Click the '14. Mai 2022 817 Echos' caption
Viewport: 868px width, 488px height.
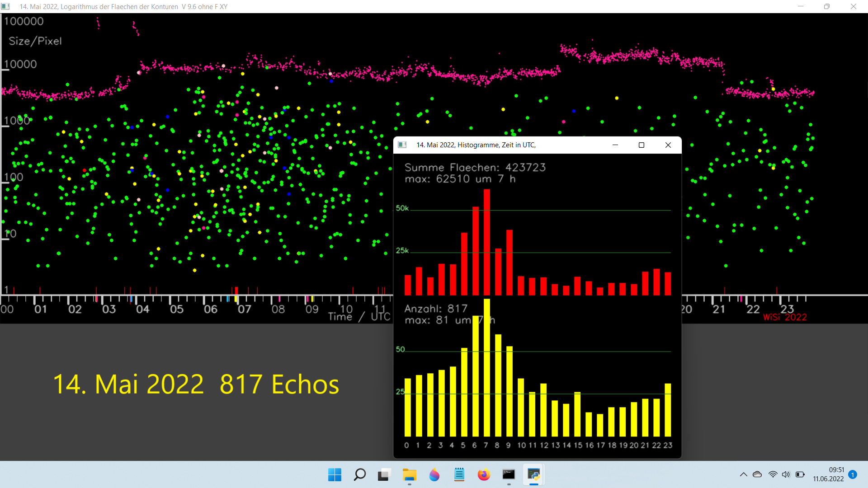pyautogui.click(x=196, y=385)
